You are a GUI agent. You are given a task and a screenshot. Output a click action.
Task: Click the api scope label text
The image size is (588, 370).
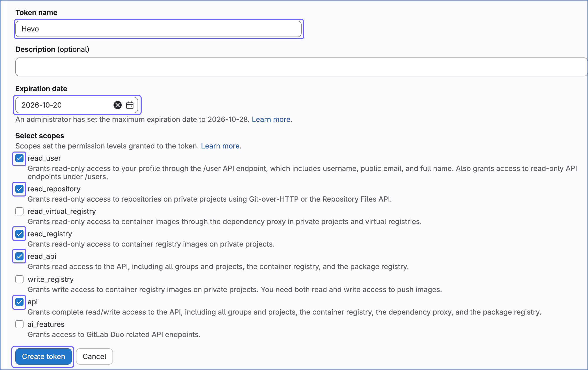click(33, 302)
